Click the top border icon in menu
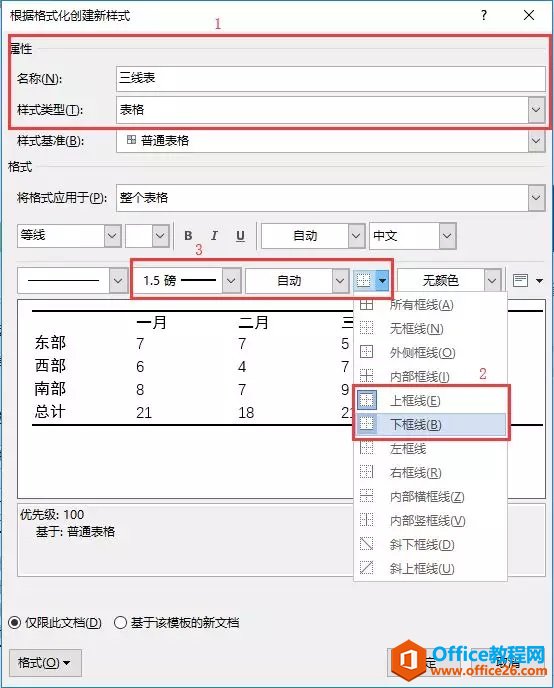The image size is (554, 688). tap(367, 400)
